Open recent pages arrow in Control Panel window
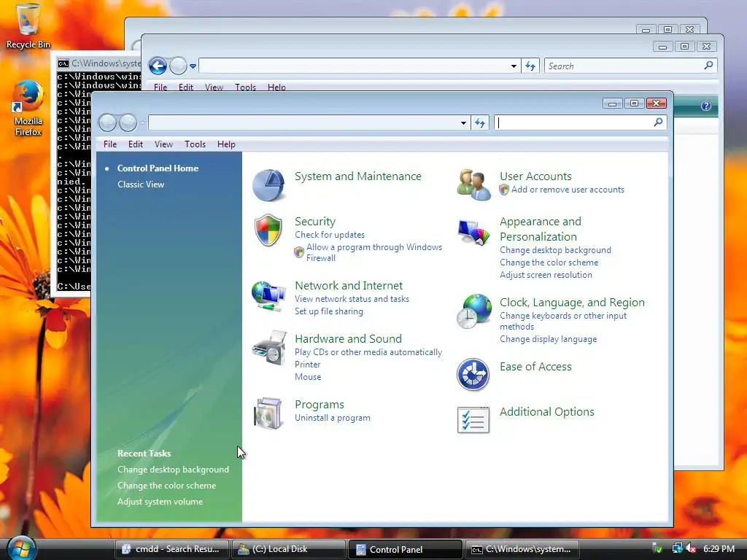747x560 pixels. click(x=142, y=123)
